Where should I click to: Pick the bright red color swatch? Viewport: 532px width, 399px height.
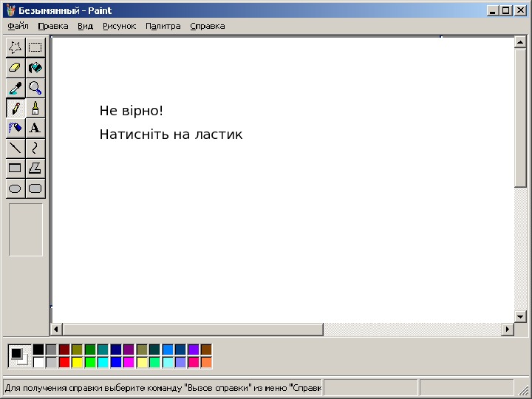(x=64, y=362)
